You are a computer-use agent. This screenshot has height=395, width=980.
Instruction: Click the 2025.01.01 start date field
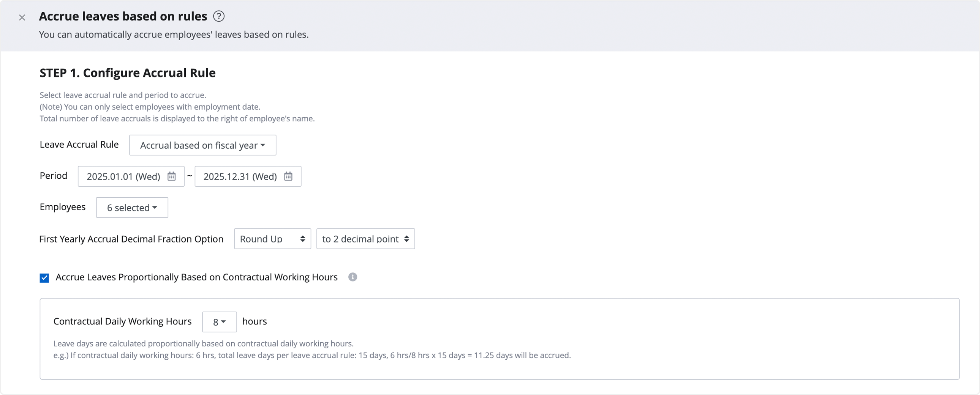click(123, 176)
